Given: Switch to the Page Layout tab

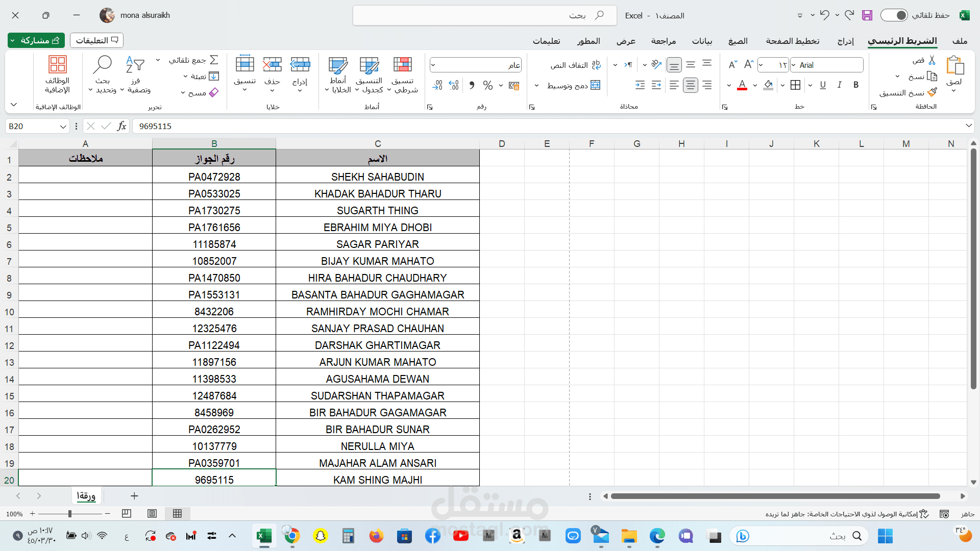Looking at the screenshot, I should tap(793, 41).
